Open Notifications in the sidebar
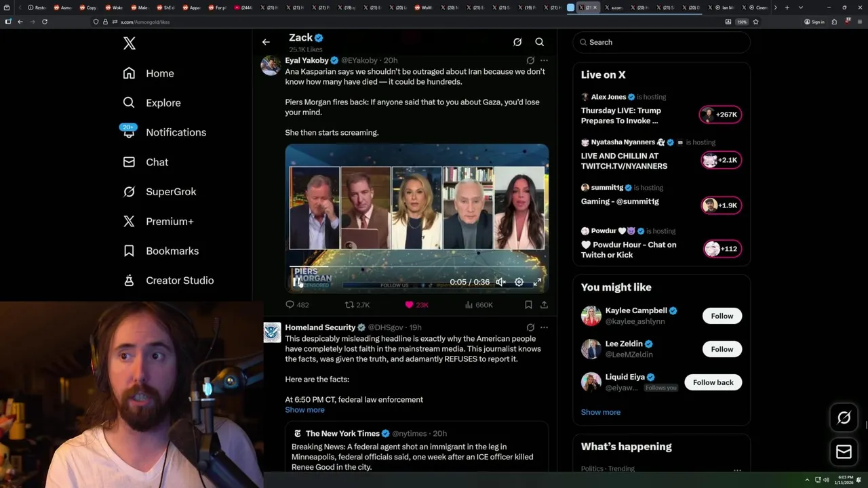Screen dimensions: 868x488 (164, 132)
